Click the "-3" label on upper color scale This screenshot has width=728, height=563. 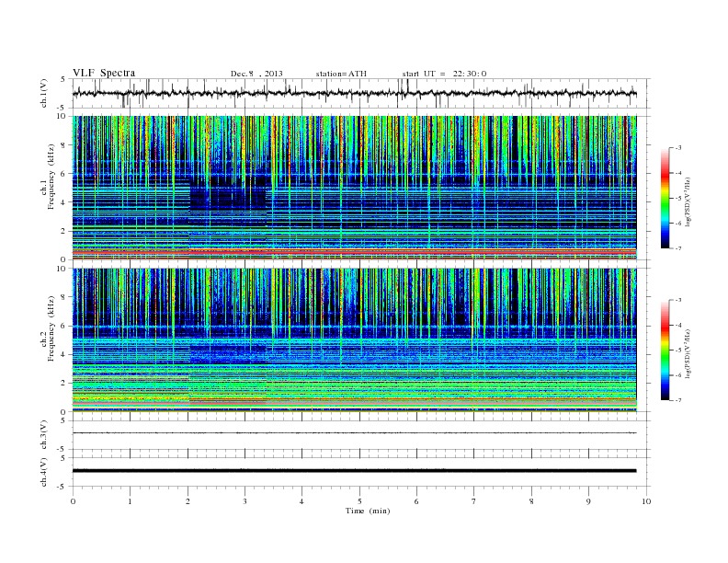pyautogui.click(x=677, y=148)
